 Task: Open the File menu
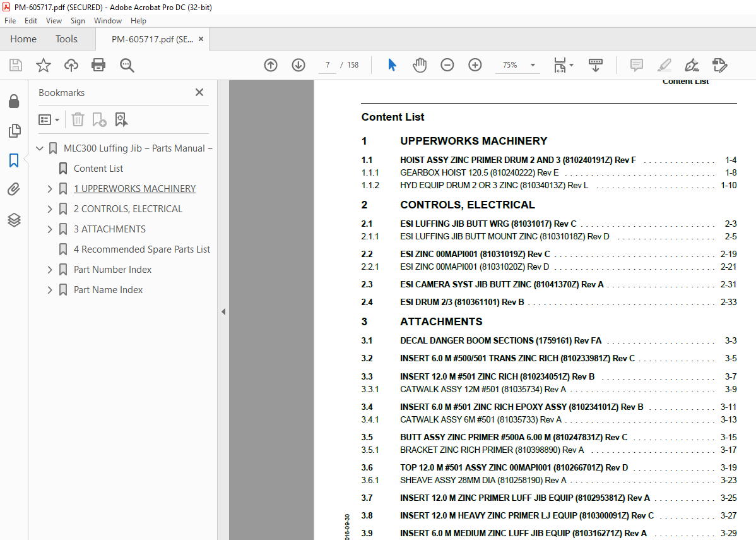tap(10, 21)
